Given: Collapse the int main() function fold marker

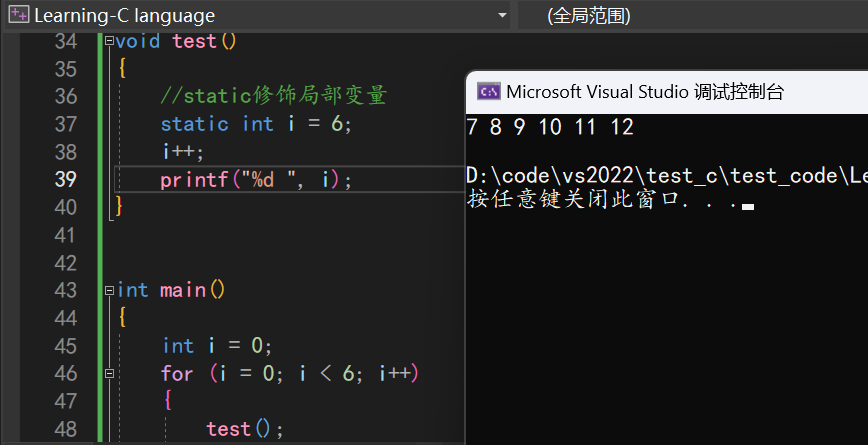Looking at the screenshot, I should [x=109, y=290].
